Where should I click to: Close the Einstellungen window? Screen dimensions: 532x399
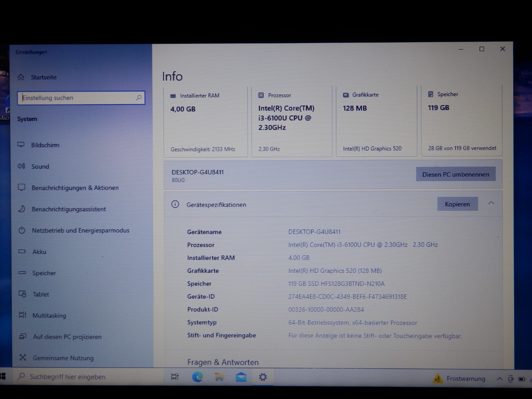pyautogui.click(x=502, y=49)
